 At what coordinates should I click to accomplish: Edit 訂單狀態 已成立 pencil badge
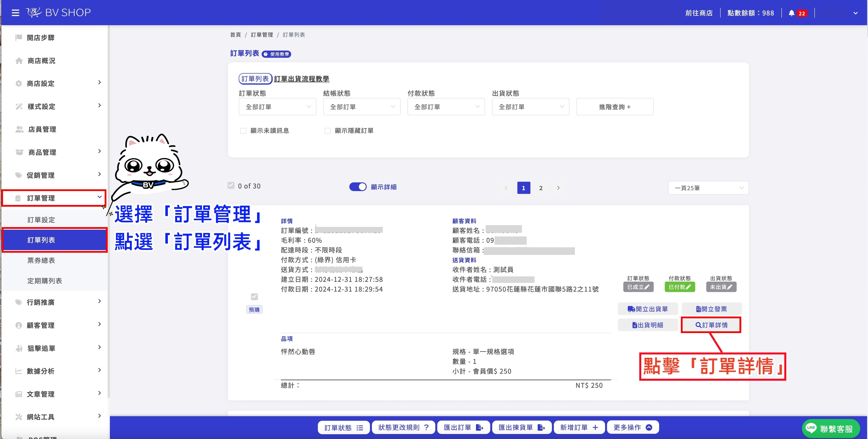[x=638, y=287]
